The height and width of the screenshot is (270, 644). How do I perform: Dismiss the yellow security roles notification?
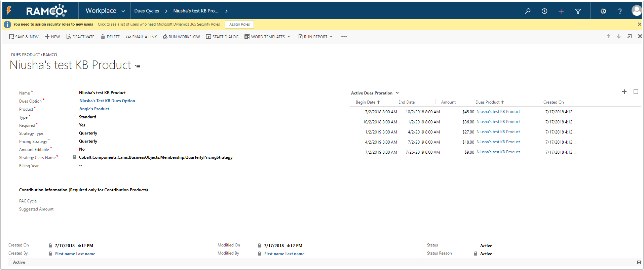click(639, 24)
